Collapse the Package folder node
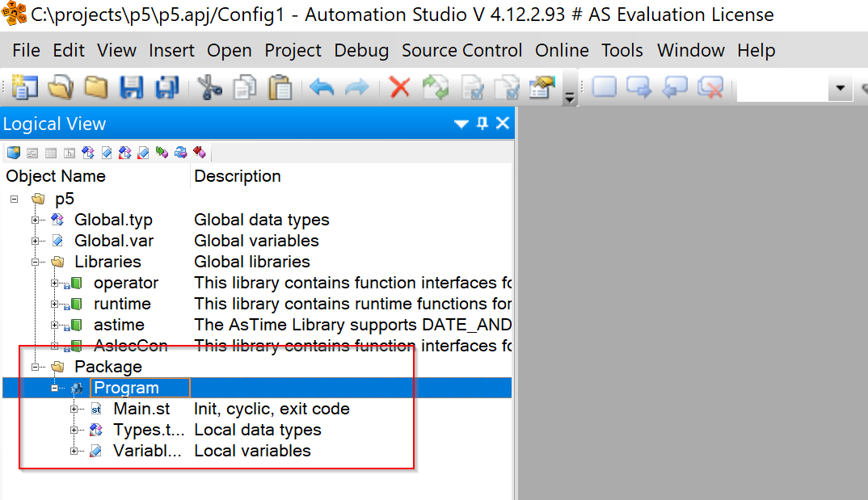The height and width of the screenshot is (500, 868). pos(35,368)
